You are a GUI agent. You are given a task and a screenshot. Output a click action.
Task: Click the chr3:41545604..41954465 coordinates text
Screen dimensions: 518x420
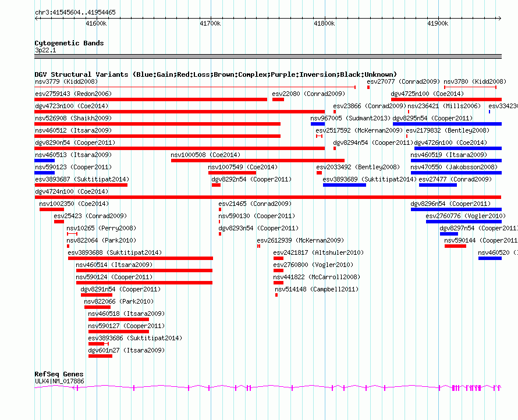click(75, 12)
